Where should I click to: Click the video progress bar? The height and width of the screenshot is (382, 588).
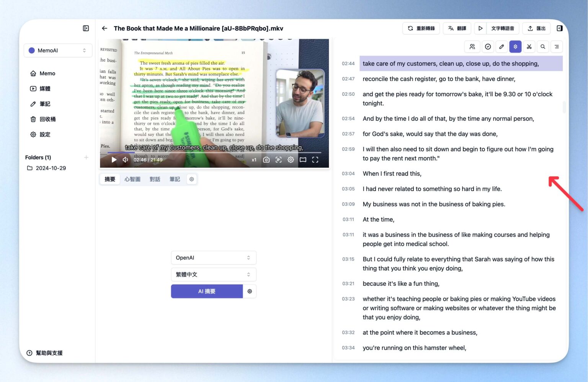[214, 152]
